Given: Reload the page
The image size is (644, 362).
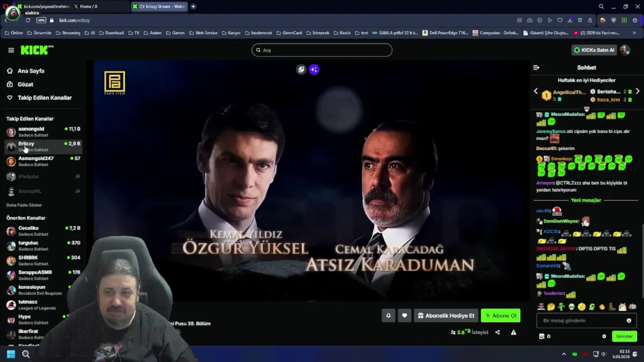Looking at the screenshot, I should [x=28, y=20].
